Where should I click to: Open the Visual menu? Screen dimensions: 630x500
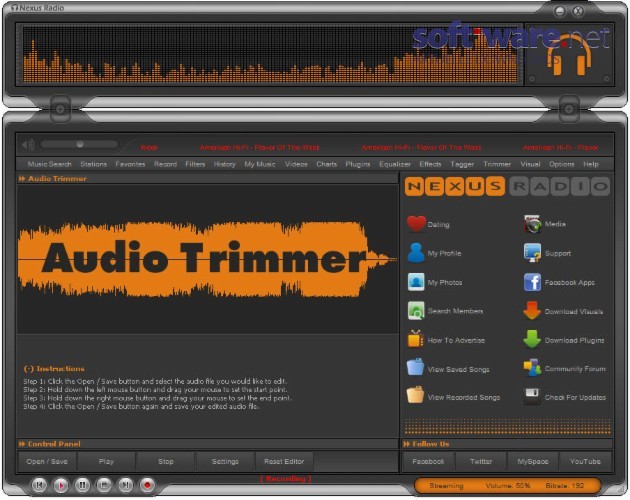(530, 164)
